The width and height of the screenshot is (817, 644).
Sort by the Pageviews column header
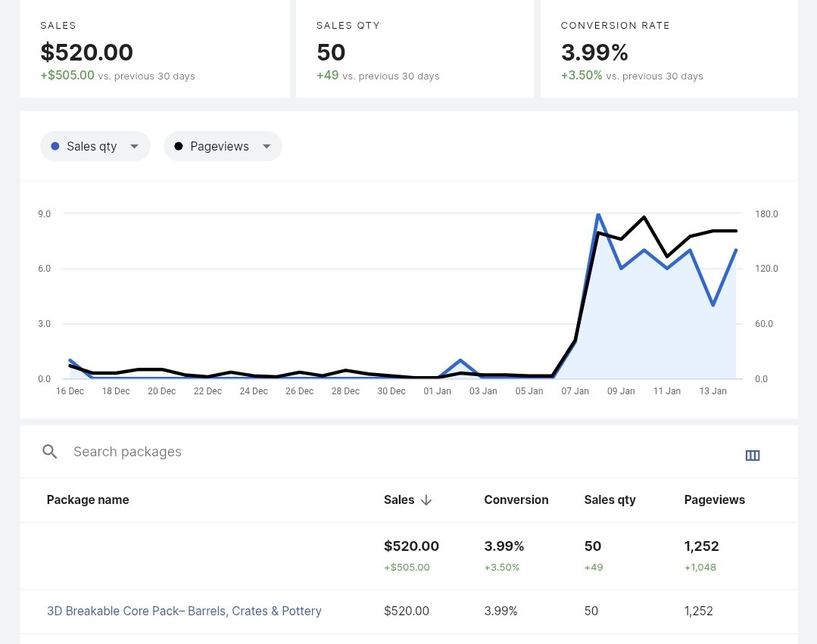coord(714,499)
